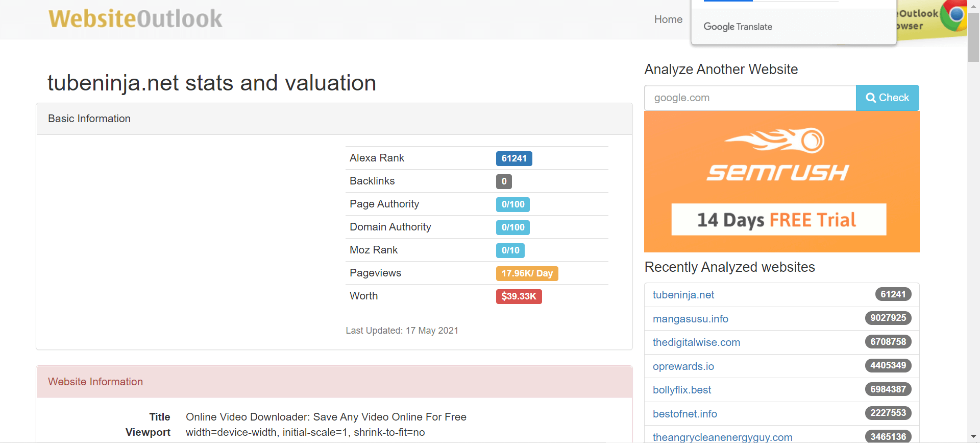Click the Backlinks 0 badge
Image resolution: width=980 pixels, height=443 pixels.
pyautogui.click(x=504, y=181)
